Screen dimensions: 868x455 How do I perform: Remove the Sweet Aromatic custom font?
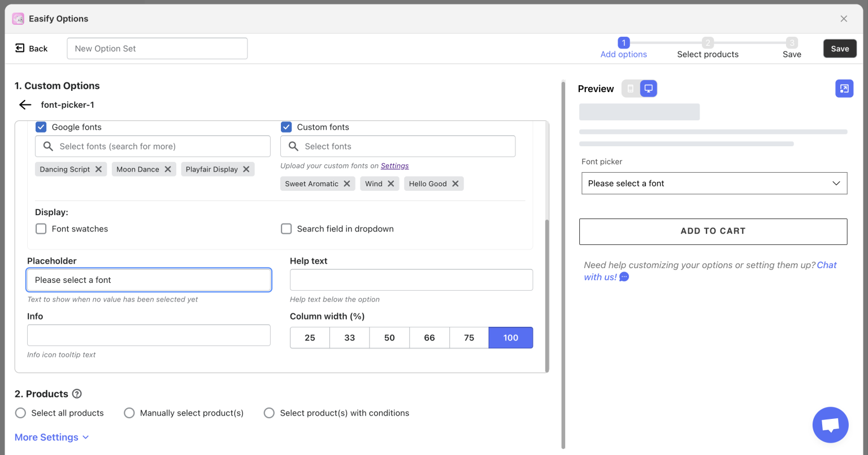pyautogui.click(x=347, y=184)
